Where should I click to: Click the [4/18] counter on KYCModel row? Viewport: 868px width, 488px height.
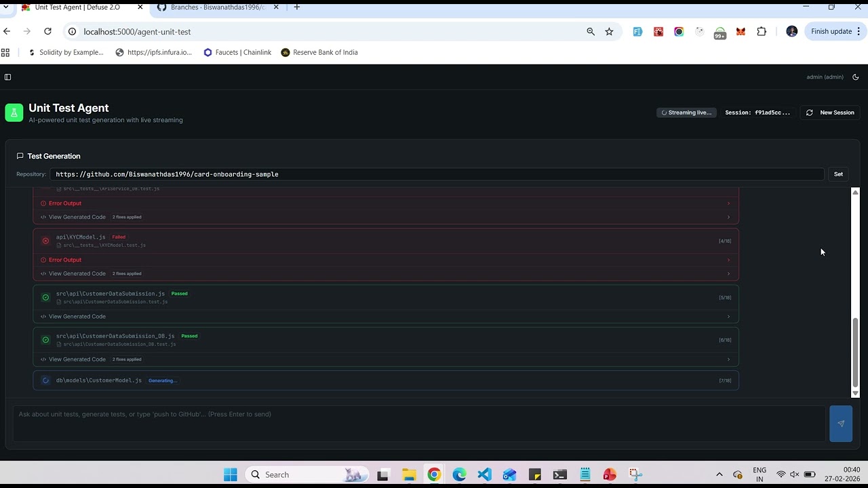click(725, 241)
